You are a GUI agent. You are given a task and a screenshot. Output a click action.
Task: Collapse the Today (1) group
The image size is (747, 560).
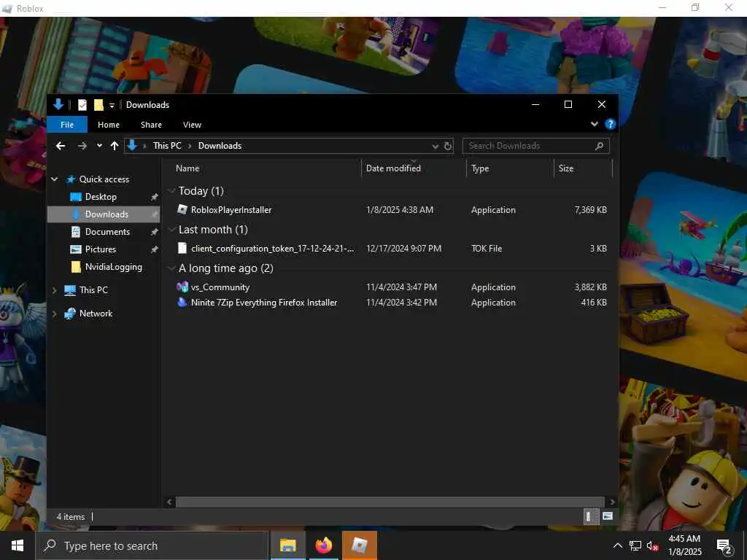pos(171,191)
